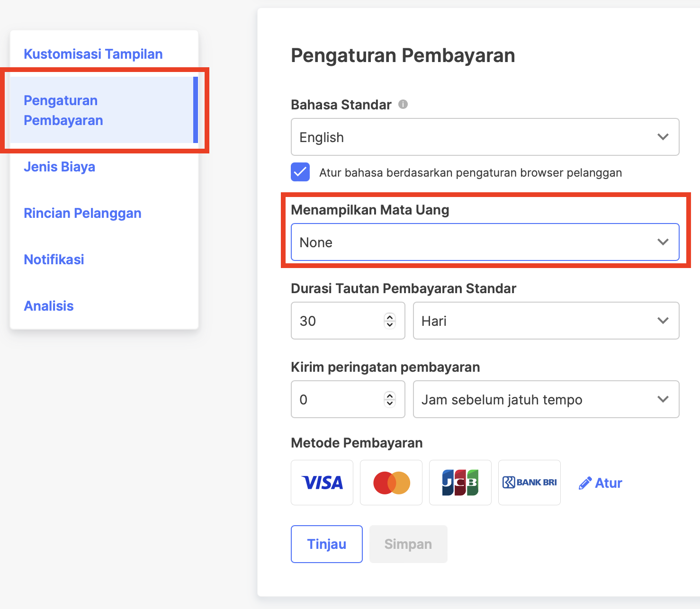Click the Tinjau button
Screen dimensions: 700x609
pyautogui.click(x=327, y=544)
